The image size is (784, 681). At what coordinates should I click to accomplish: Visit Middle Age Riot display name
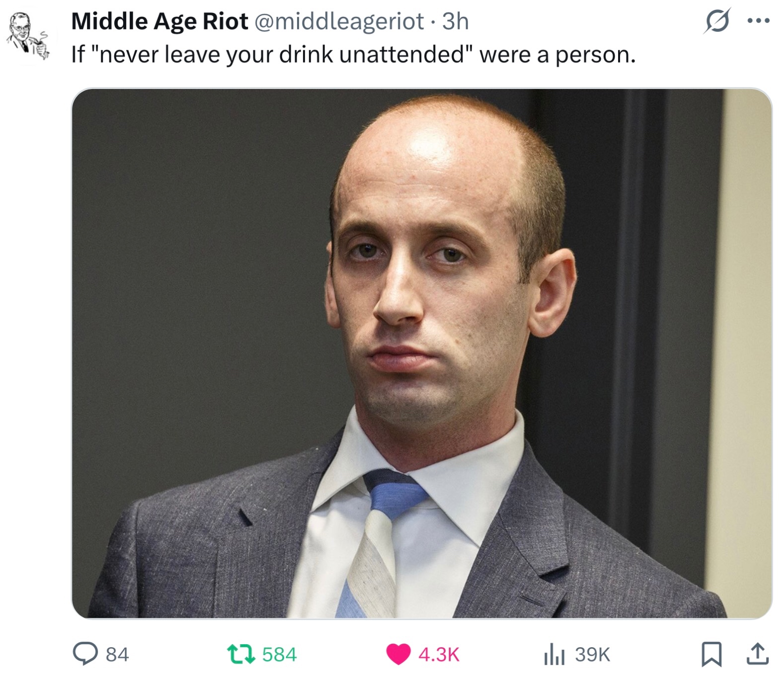click(x=159, y=21)
